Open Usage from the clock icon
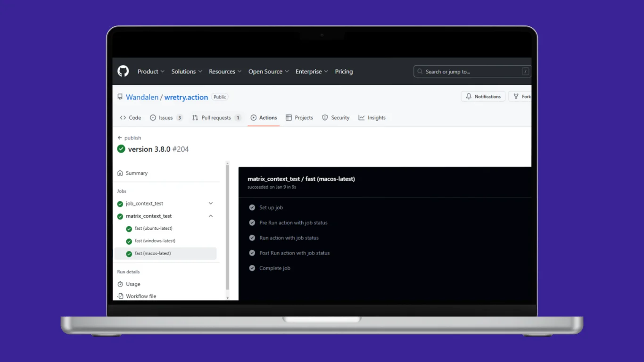644x362 pixels. (121, 284)
